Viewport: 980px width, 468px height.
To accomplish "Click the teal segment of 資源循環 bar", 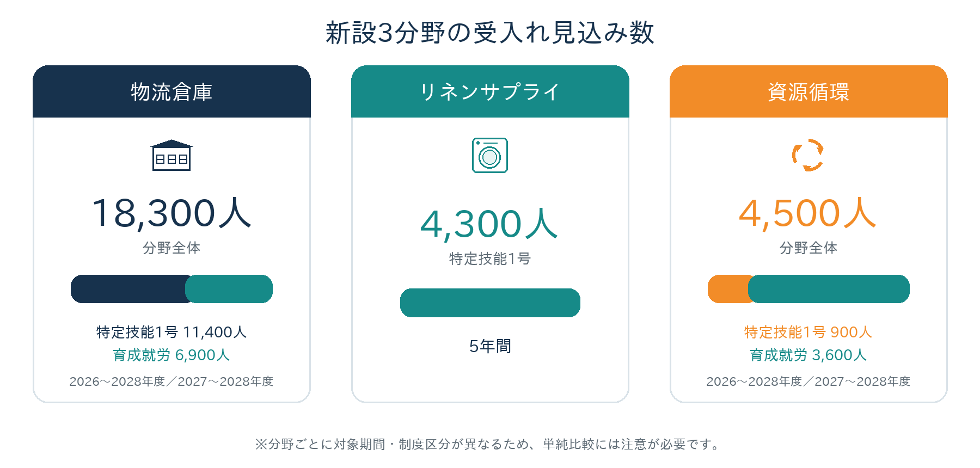I will click(829, 289).
